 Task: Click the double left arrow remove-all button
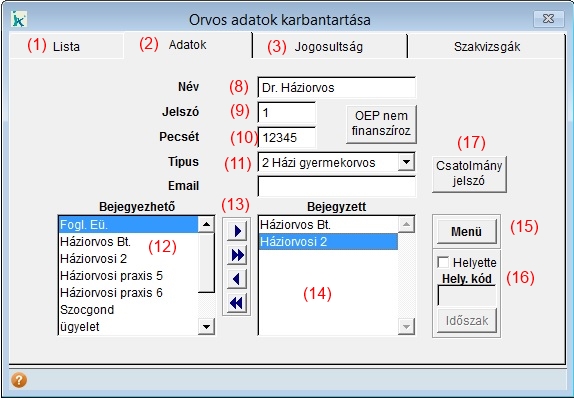coord(236,303)
